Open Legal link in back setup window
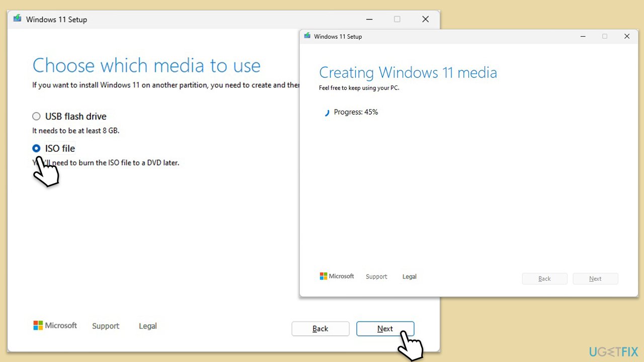This screenshot has height=362, width=644. (148, 326)
